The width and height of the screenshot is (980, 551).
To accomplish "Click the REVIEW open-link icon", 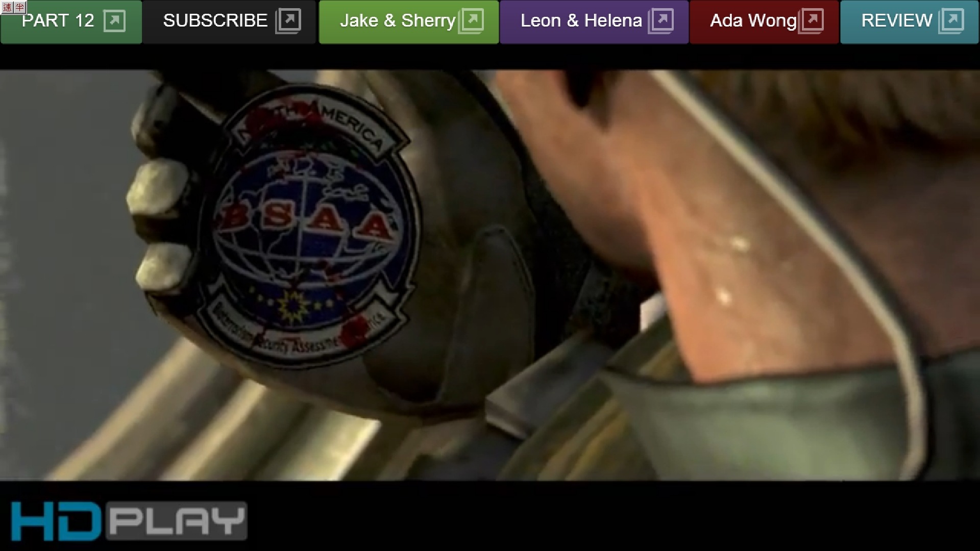I will (951, 21).
